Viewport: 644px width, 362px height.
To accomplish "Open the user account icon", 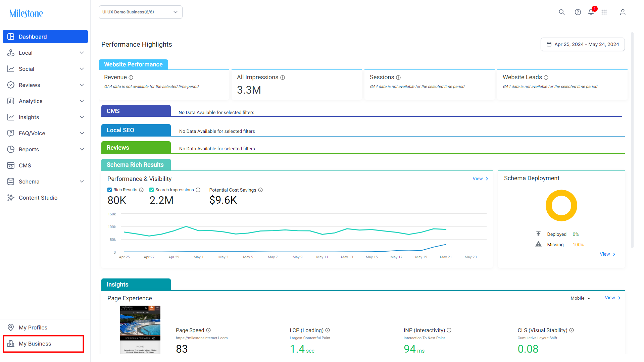I will coord(623,12).
